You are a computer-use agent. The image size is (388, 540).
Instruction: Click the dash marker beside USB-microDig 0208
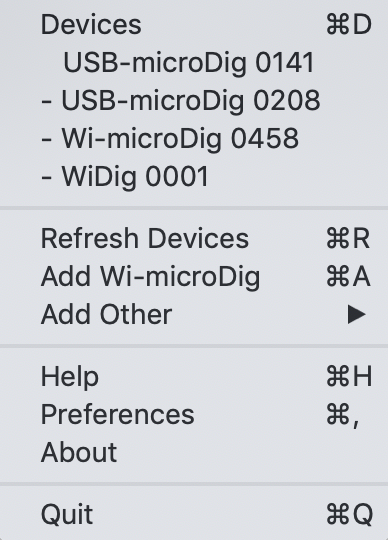click(x=46, y=102)
